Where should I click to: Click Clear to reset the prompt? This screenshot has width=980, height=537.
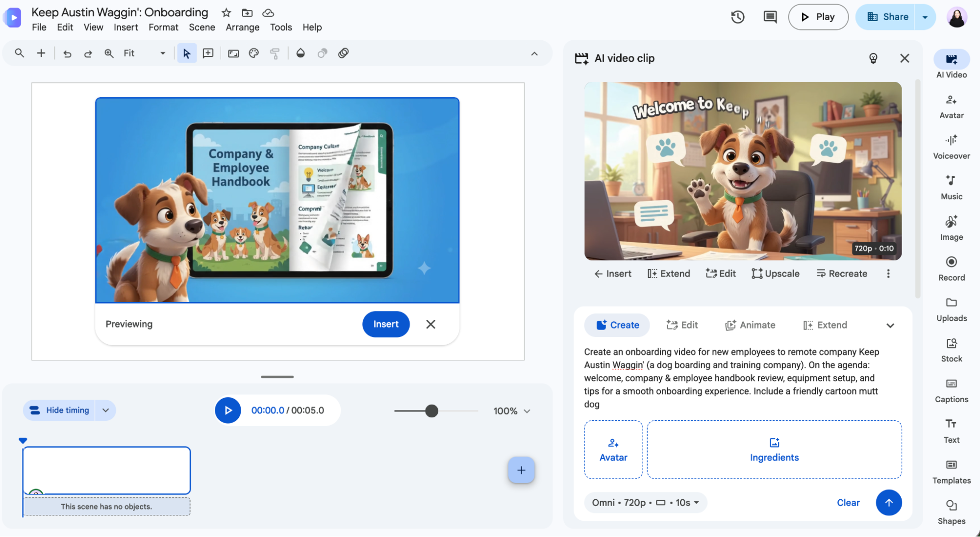click(x=848, y=503)
